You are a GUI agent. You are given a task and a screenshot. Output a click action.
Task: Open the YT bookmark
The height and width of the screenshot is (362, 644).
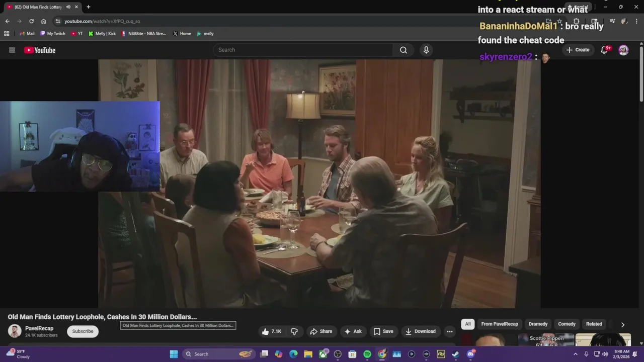coord(77,34)
